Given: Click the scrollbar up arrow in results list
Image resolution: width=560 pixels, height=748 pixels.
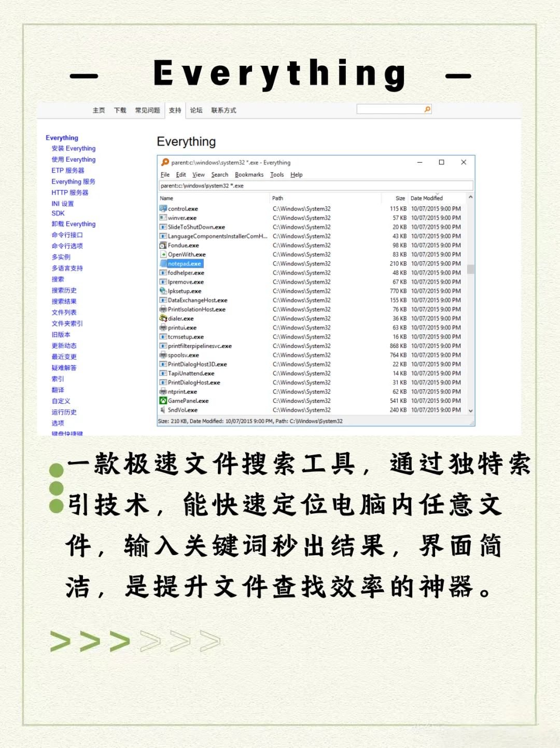Looking at the screenshot, I should pos(471,197).
